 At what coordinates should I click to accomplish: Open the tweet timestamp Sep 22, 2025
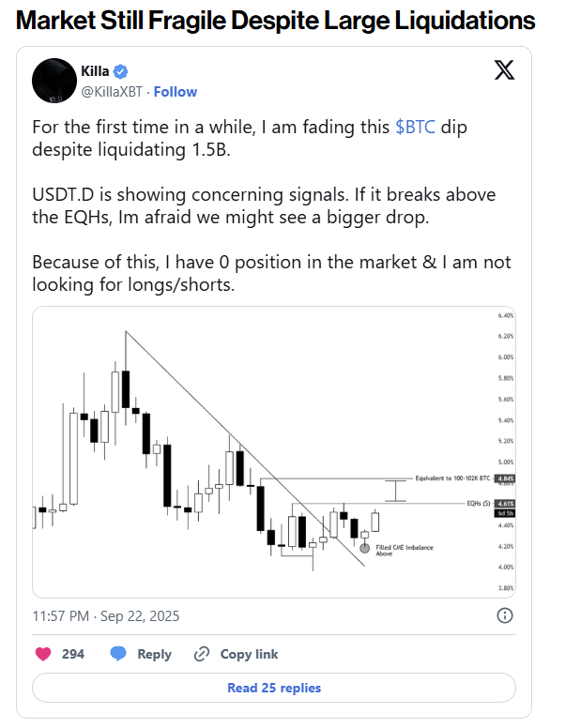click(106, 616)
